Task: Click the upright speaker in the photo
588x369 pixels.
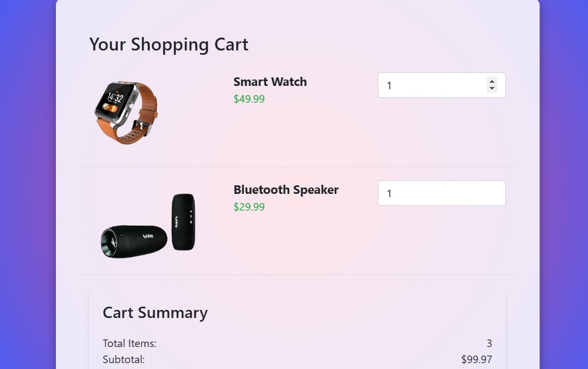Action: coord(183,221)
